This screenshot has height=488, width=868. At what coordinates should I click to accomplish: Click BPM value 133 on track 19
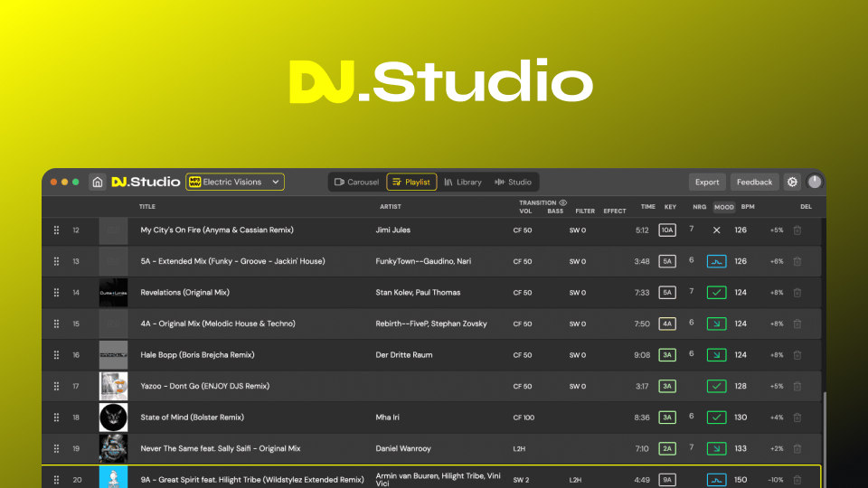point(741,449)
